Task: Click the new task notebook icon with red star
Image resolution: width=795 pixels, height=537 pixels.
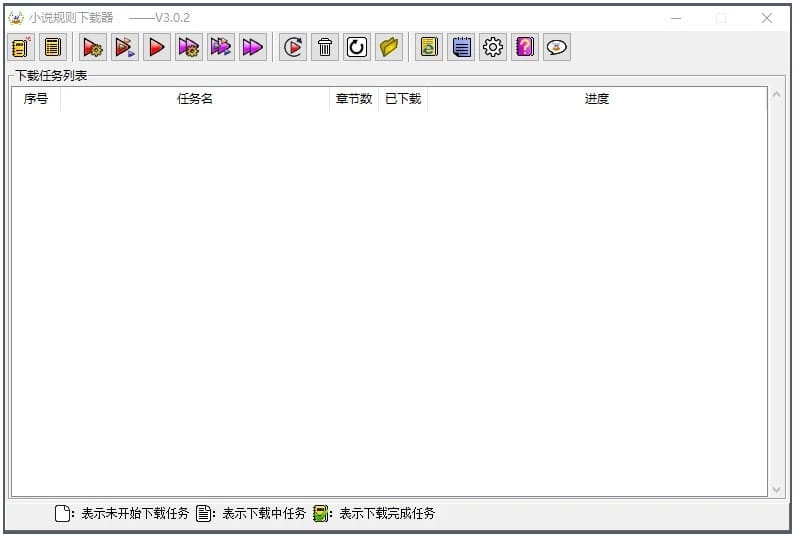Action: tap(21, 47)
